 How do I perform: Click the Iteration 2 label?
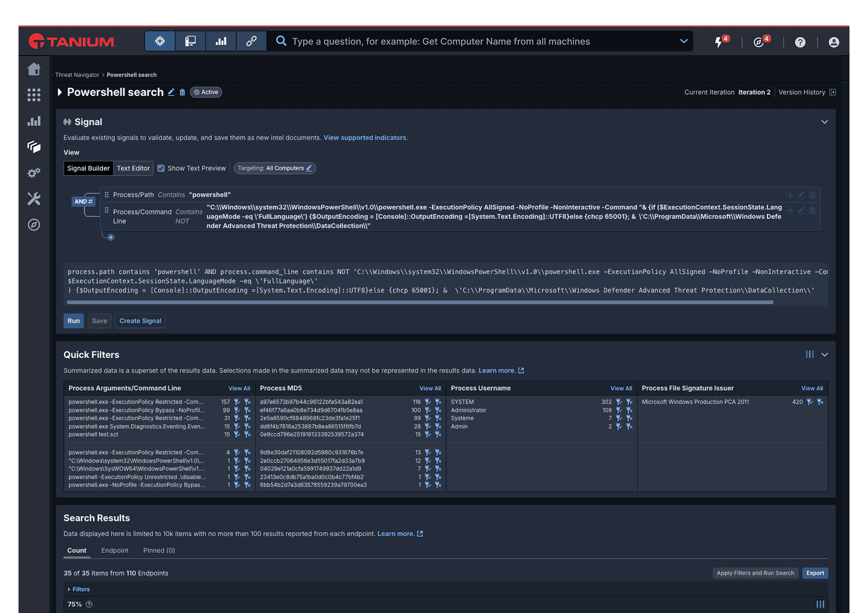[x=754, y=93]
